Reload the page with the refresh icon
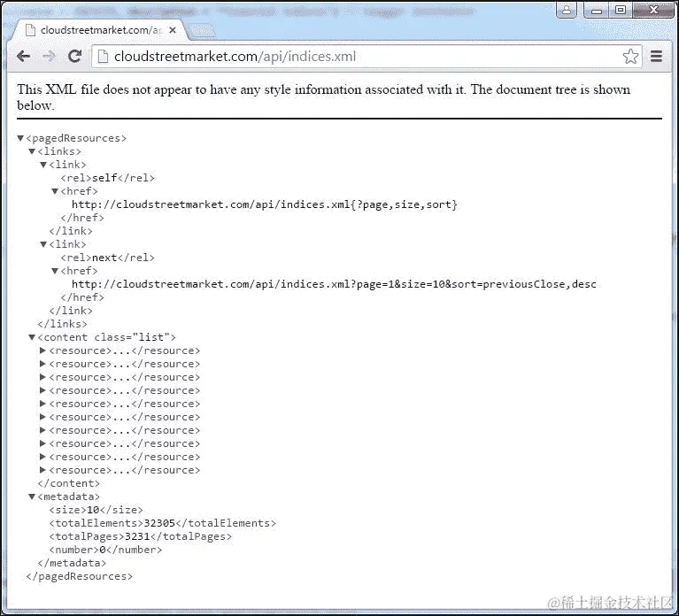The height and width of the screenshot is (616, 679). pyautogui.click(x=75, y=57)
